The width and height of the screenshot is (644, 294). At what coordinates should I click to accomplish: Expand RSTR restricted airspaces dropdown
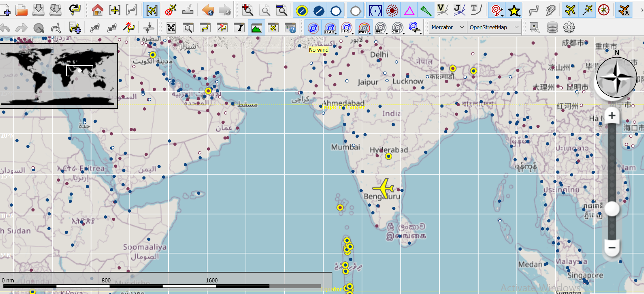pos(370,33)
